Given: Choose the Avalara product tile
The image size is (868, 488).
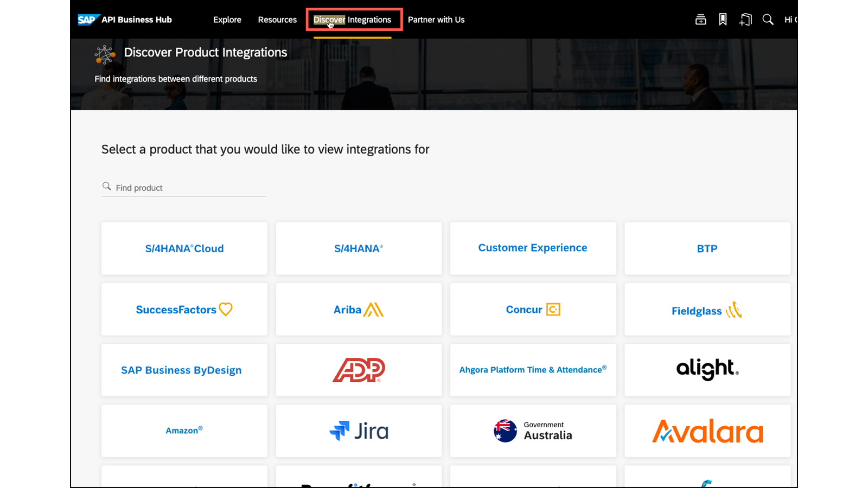Looking at the screenshot, I should 707,431.
